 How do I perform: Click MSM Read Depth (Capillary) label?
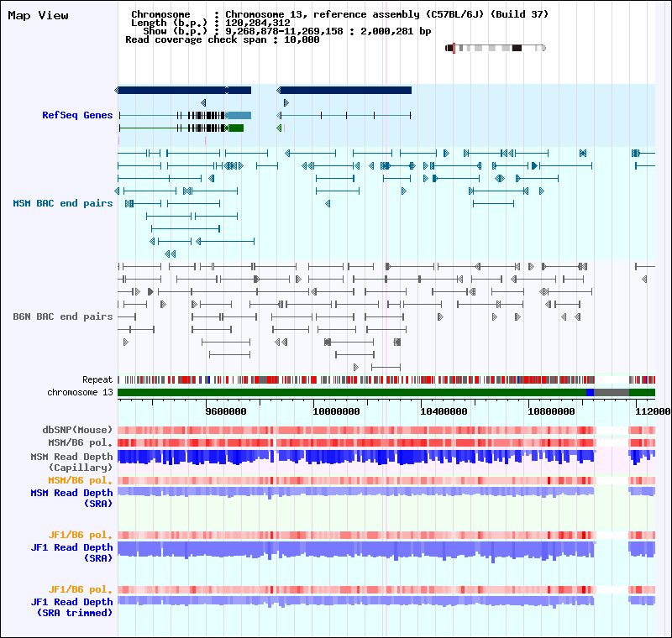point(71,462)
